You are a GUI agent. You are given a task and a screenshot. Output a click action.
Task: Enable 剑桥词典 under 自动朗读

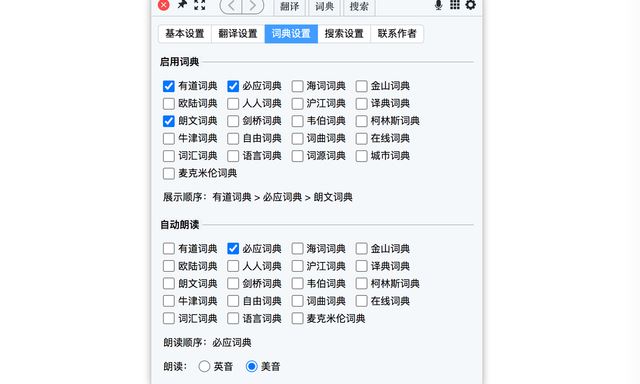[x=233, y=284]
